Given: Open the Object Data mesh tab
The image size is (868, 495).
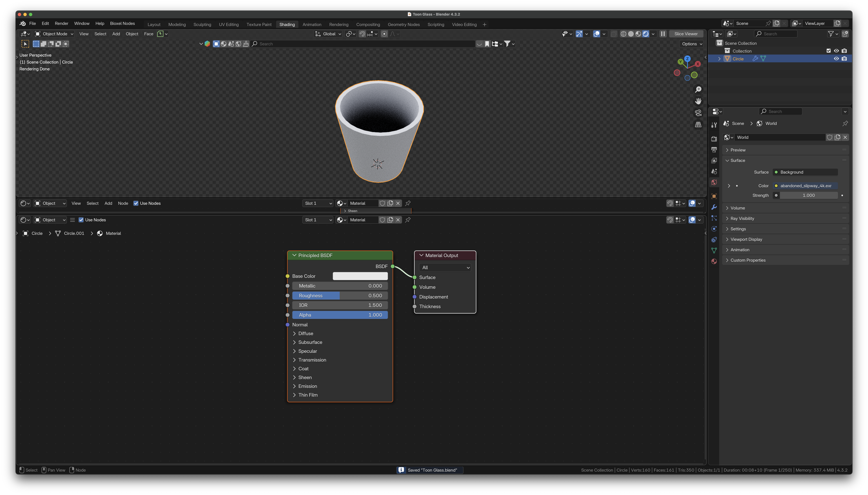Looking at the screenshot, I should coord(714,251).
